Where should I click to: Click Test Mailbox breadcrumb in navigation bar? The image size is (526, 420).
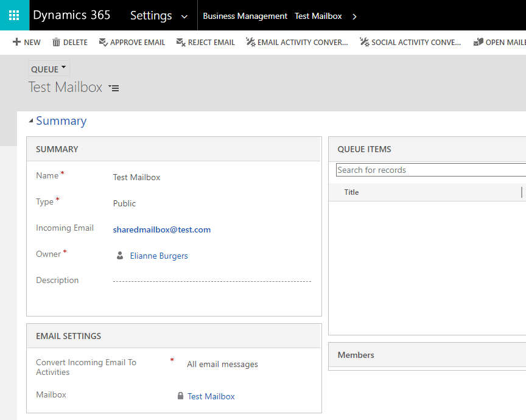point(318,16)
